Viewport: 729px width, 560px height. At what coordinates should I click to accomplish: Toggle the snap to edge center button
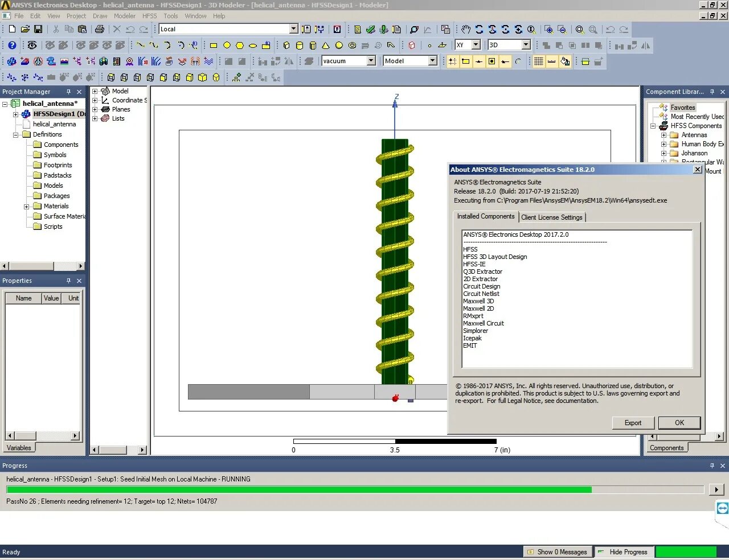coord(479,61)
